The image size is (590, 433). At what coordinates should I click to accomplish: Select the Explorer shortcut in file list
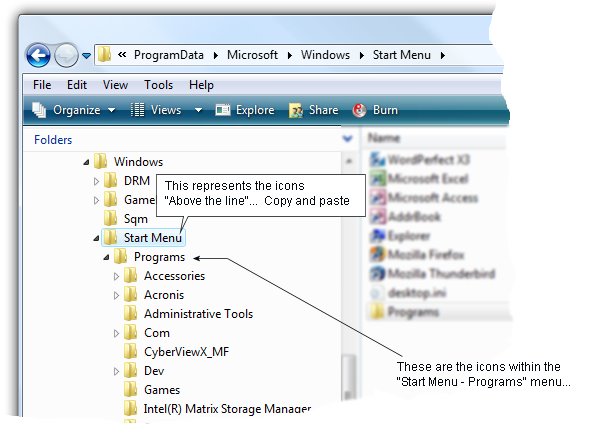400,236
